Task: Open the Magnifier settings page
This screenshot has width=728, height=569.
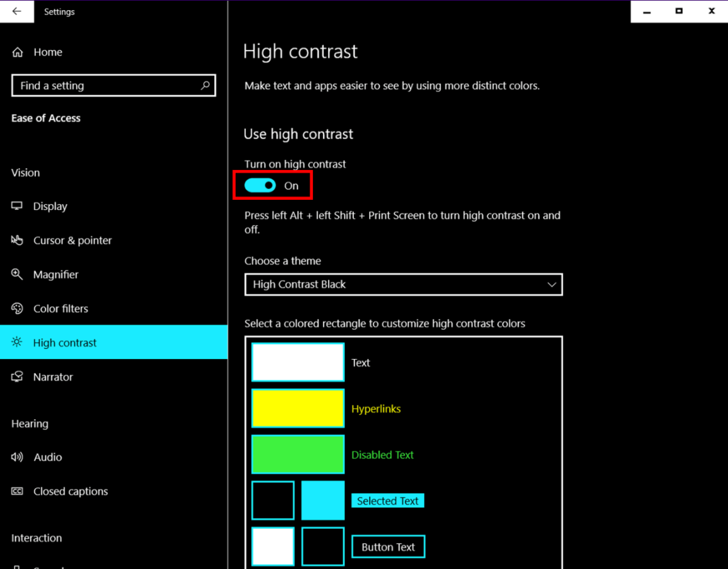Action: click(x=61, y=274)
